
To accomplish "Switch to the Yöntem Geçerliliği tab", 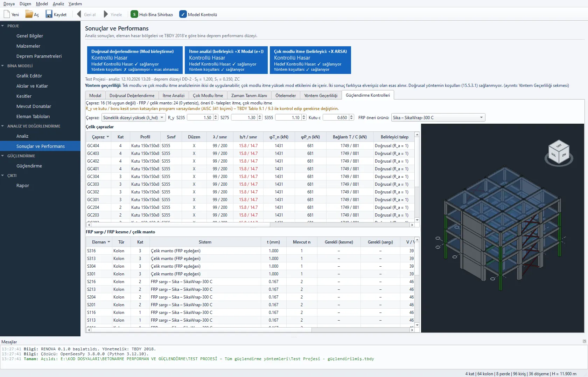I will tap(321, 95).
